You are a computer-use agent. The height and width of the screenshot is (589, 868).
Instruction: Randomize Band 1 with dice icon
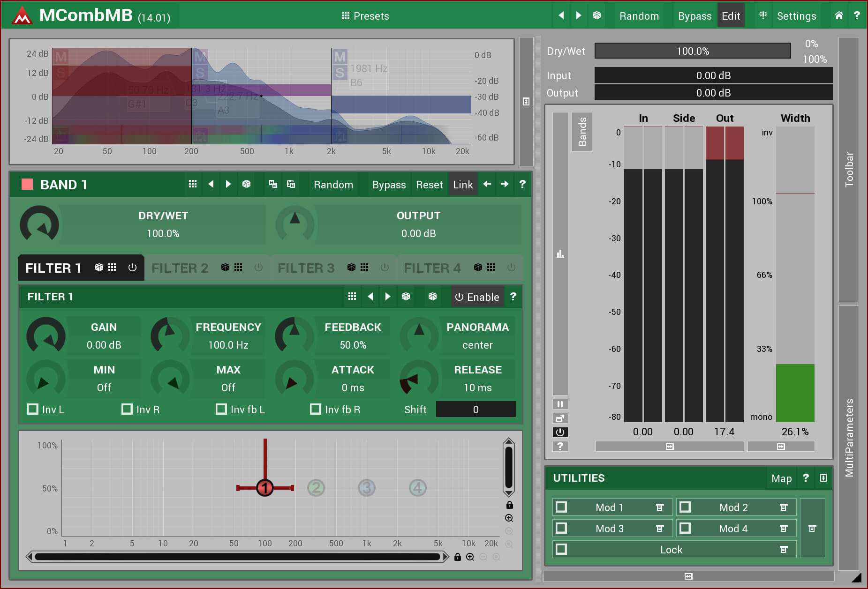coord(246,184)
